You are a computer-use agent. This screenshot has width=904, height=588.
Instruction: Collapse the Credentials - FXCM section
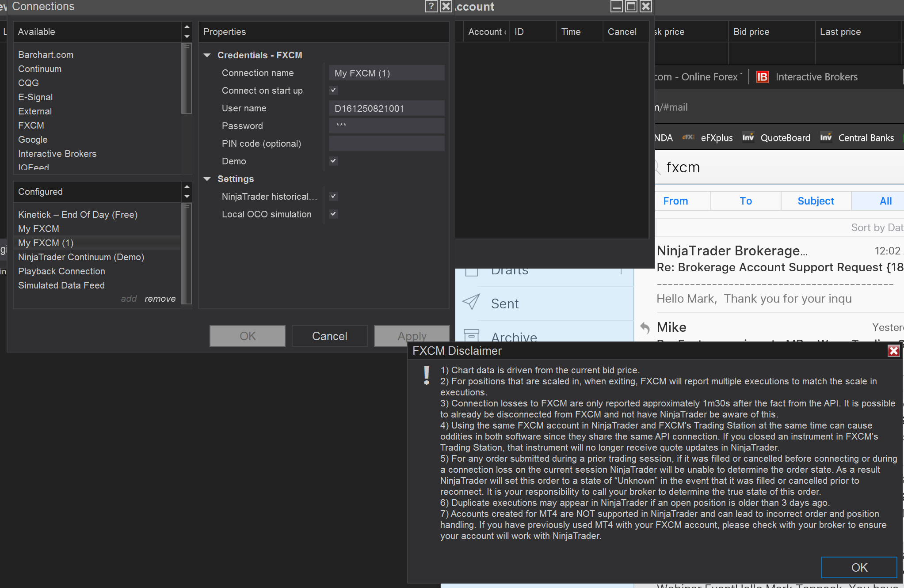click(x=207, y=55)
